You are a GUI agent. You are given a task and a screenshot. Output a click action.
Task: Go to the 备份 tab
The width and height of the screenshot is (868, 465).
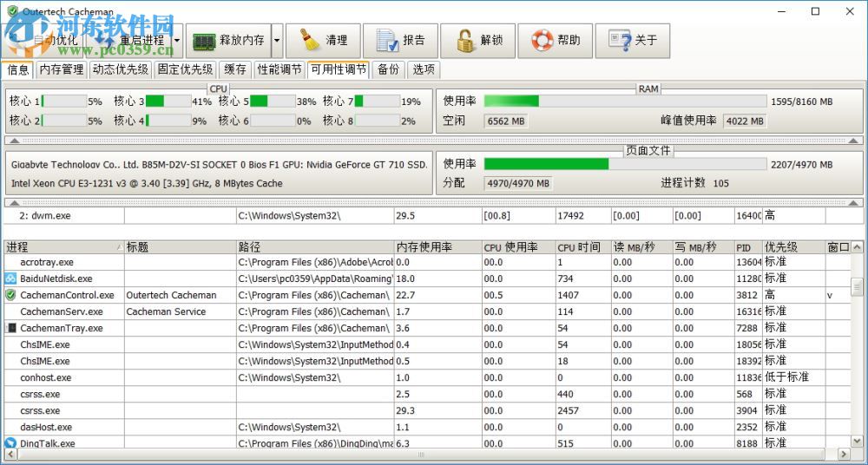389,69
